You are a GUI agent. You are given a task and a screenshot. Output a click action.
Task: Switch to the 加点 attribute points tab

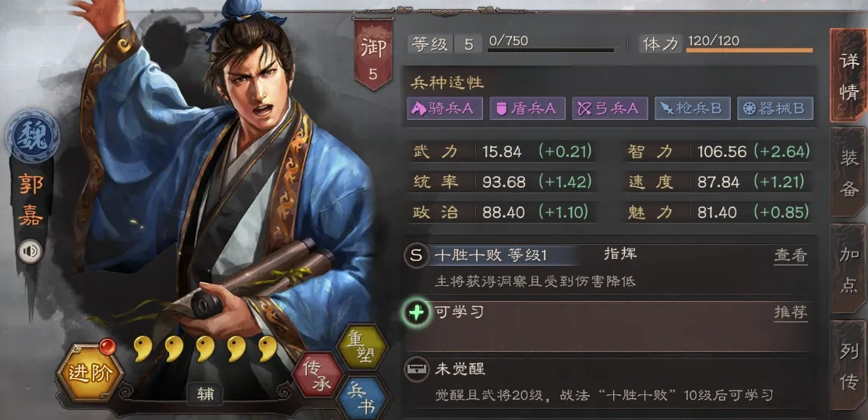849,268
